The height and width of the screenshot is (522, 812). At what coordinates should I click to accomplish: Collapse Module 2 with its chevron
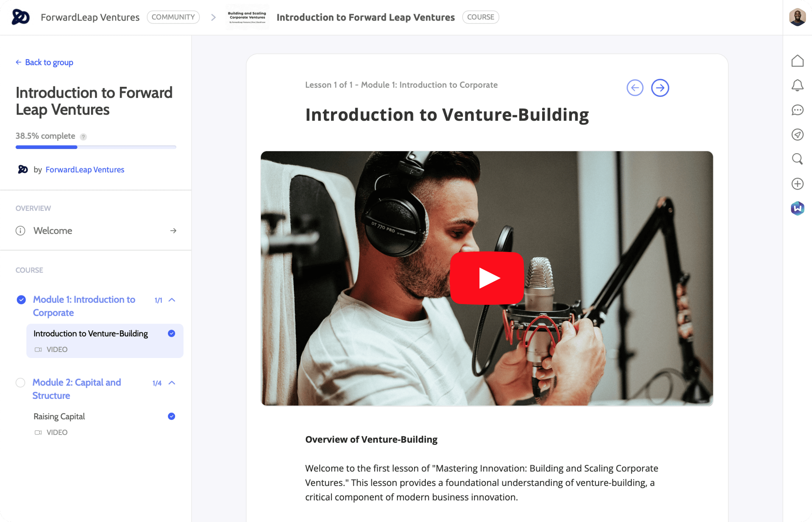172,383
